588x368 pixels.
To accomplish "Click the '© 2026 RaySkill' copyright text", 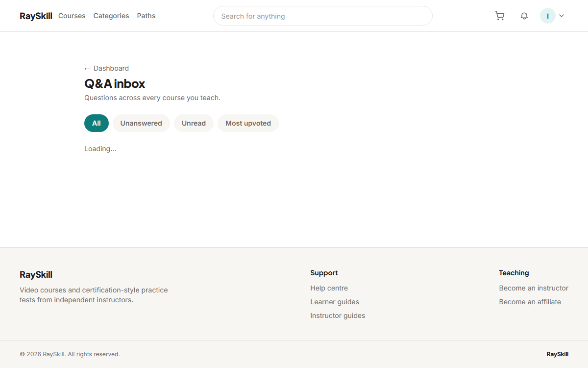I will pos(70,354).
